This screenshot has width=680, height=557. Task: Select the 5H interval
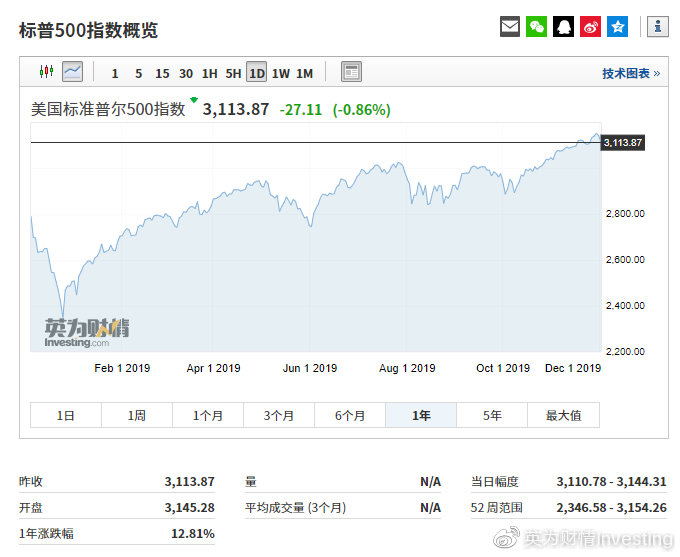coord(233,73)
